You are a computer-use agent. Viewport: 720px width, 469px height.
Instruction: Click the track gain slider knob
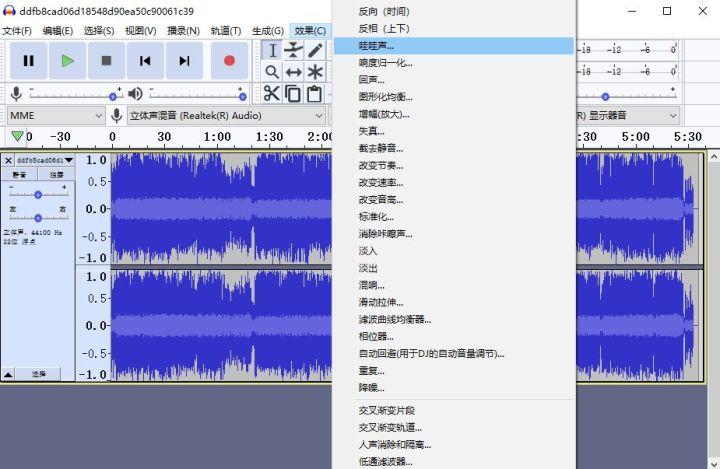[38, 194]
